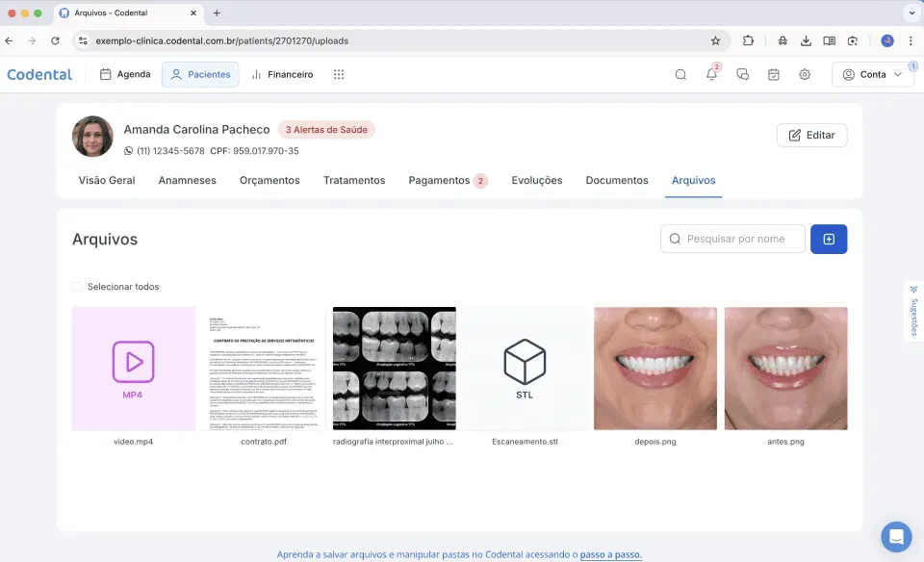Image resolution: width=924 pixels, height=562 pixels.
Task: Switch to the Tratamentos tab
Action: (354, 180)
